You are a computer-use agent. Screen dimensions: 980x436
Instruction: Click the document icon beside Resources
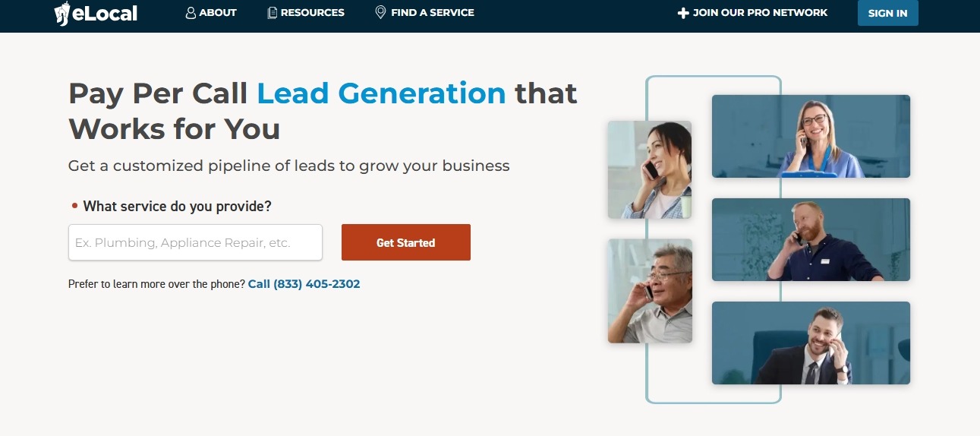[x=273, y=13]
